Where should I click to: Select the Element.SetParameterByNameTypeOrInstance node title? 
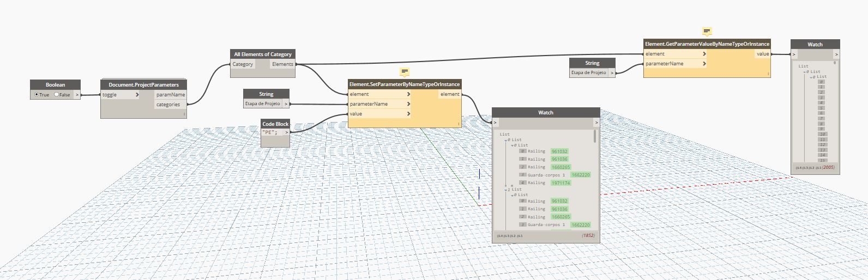(405, 84)
